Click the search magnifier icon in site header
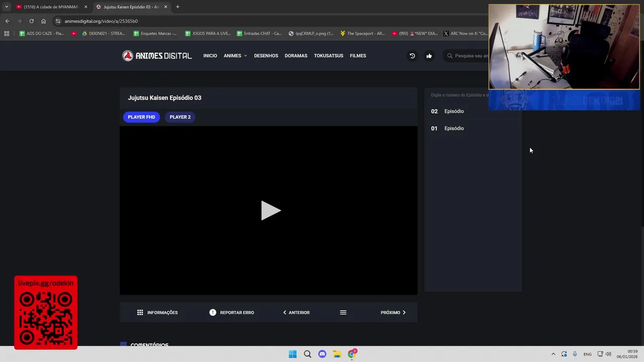 450,56
